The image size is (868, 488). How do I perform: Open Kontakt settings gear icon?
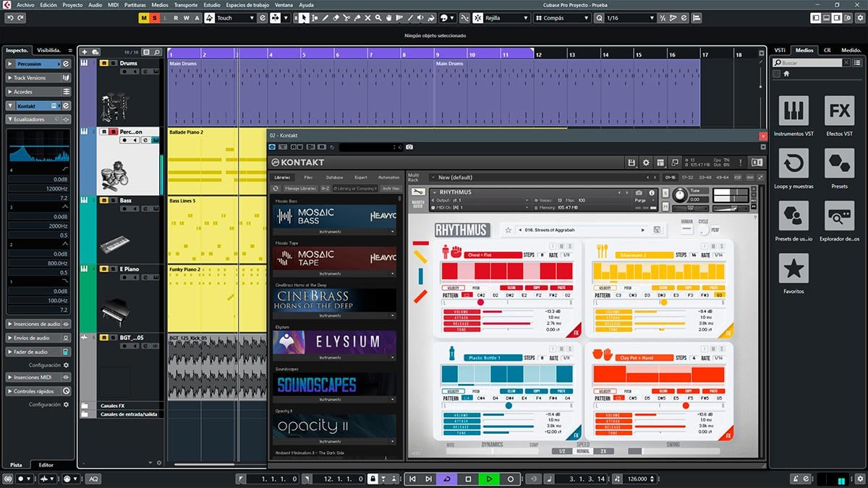click(646, 163)
